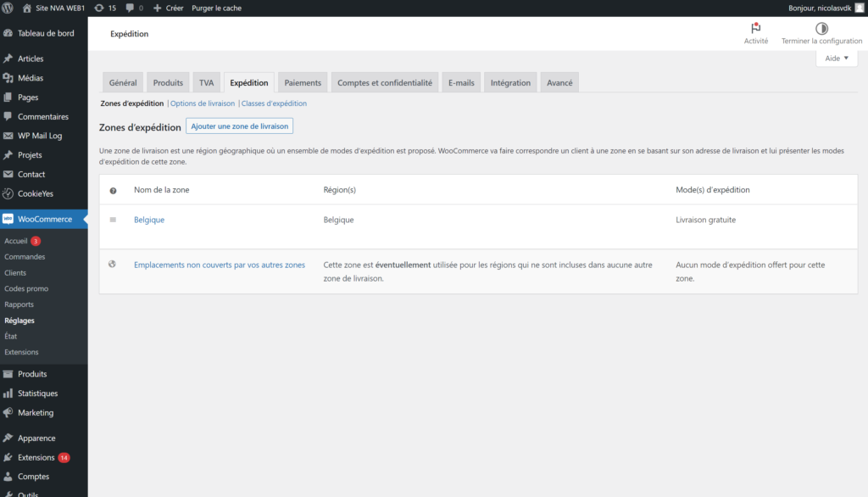Image resolution: width=868 pixels, height=497 pixels.
Task: Open Codes promo submenu item
Action: [x=26, y=288]
